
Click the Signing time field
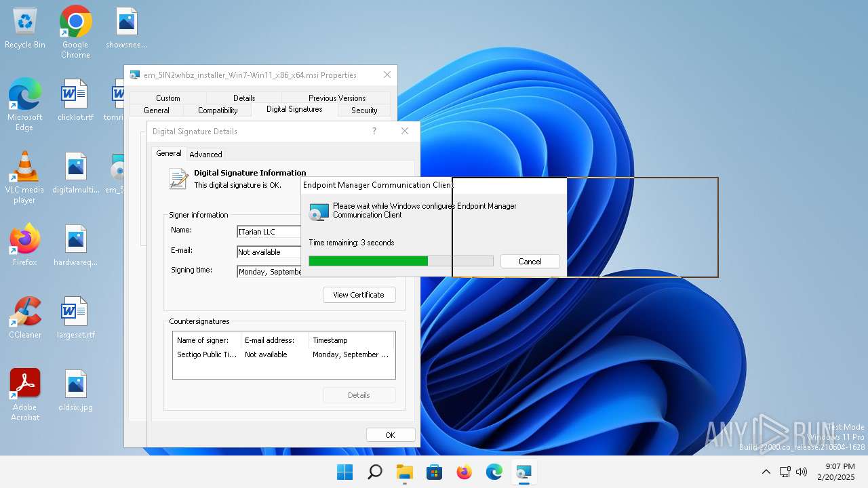coord(269,272)
